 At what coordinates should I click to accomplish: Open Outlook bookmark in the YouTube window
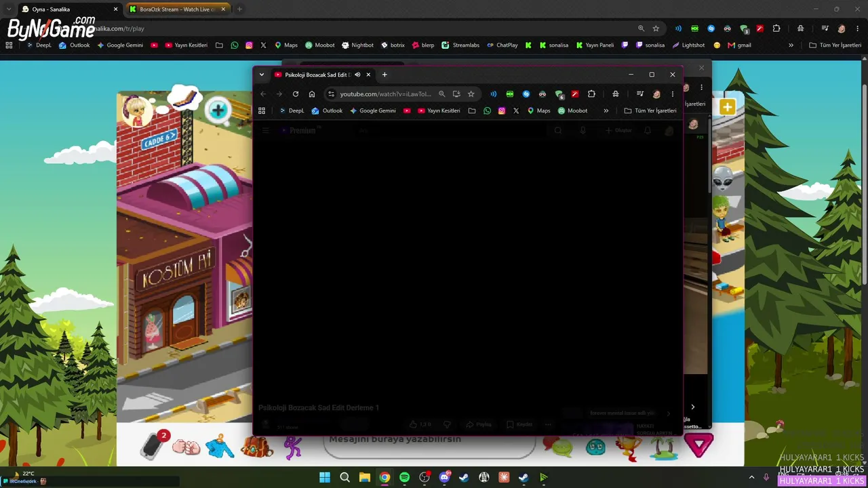pos(327,110)
